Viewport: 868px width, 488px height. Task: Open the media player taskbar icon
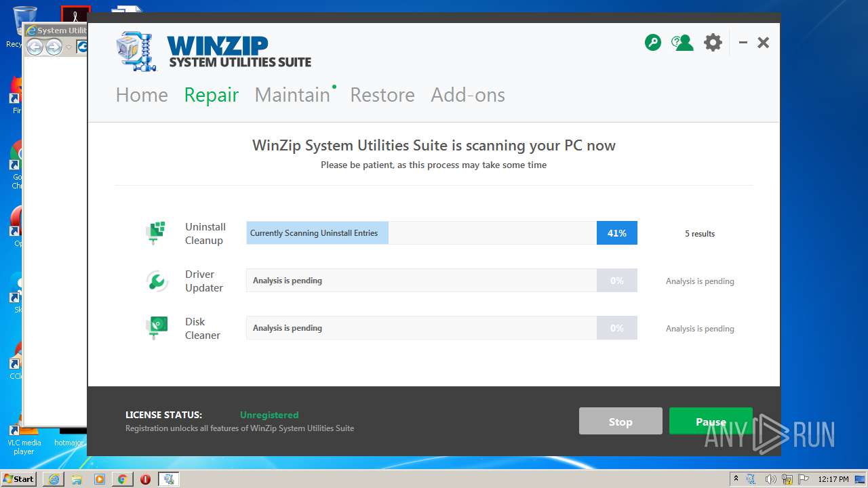tap(100, 479)
